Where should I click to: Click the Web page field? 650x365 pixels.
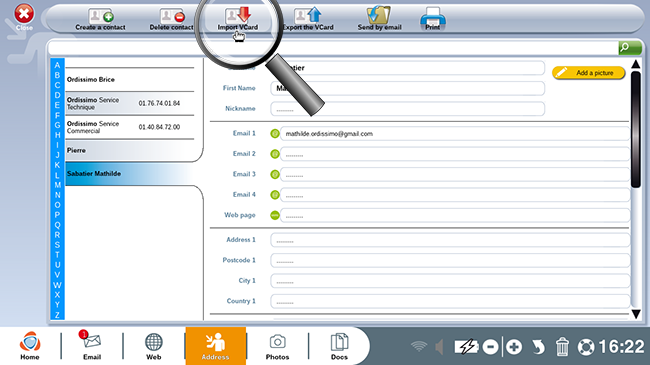(x=455, y=215)
